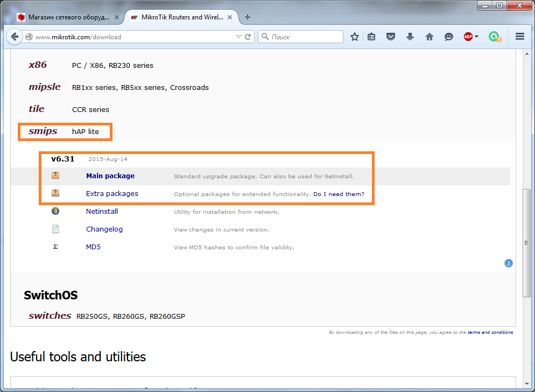The width and height of the screenshot is (535, 392).
Task: Open a new browser tab
Action: coord(248,17)
